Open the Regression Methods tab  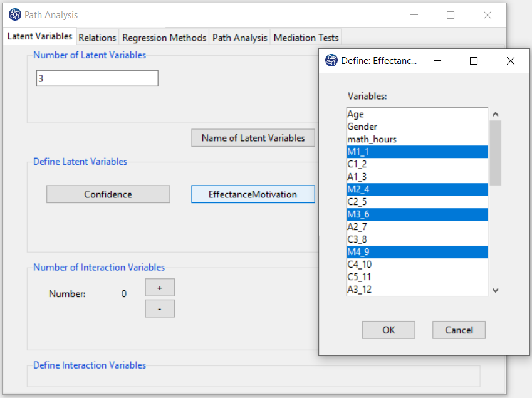(164, 38)
